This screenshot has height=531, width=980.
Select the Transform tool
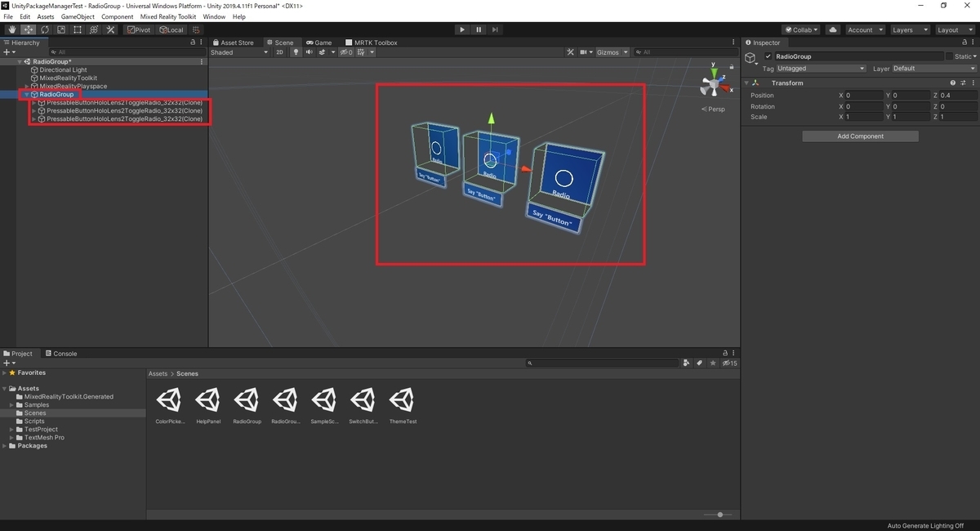click(94, 29)
